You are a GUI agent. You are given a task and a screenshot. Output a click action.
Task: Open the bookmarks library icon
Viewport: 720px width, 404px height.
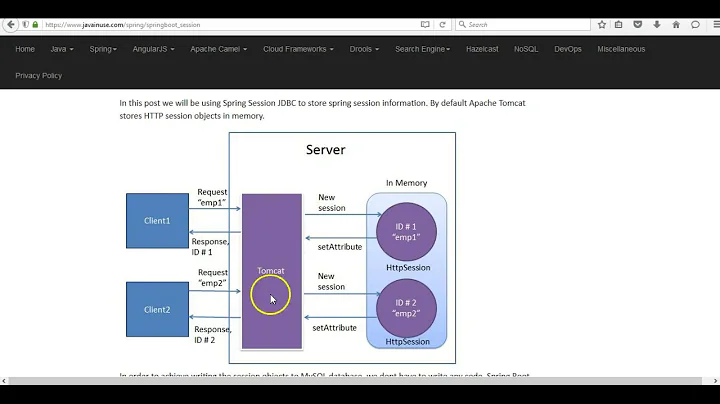pyautogui.click(x=619, y=24)
